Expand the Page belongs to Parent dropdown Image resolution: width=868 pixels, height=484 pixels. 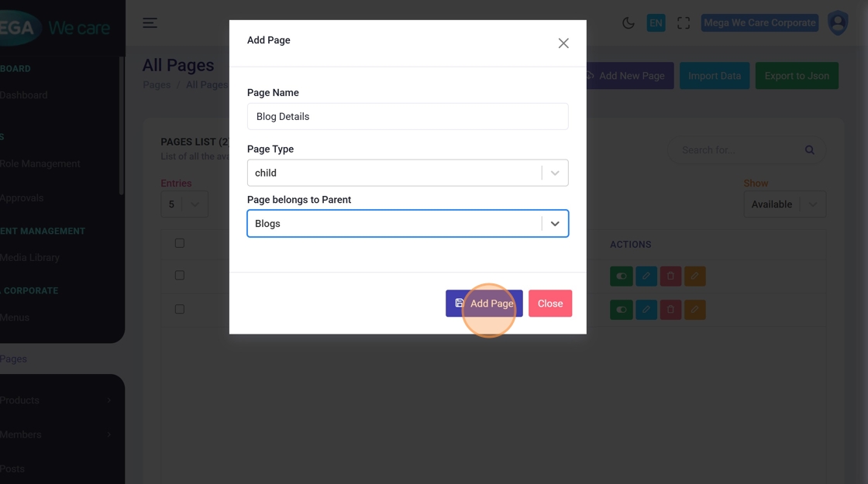(x=555, y=224)
